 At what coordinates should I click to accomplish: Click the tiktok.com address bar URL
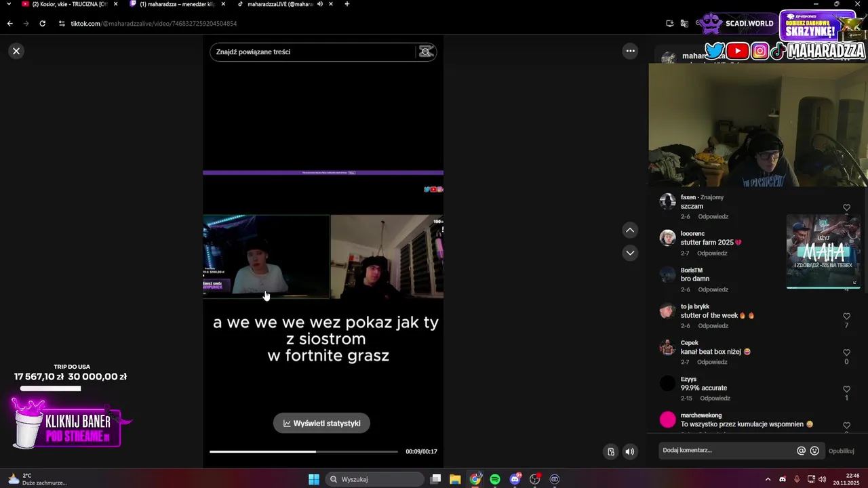pyautogui.click(x=153, y=24)
